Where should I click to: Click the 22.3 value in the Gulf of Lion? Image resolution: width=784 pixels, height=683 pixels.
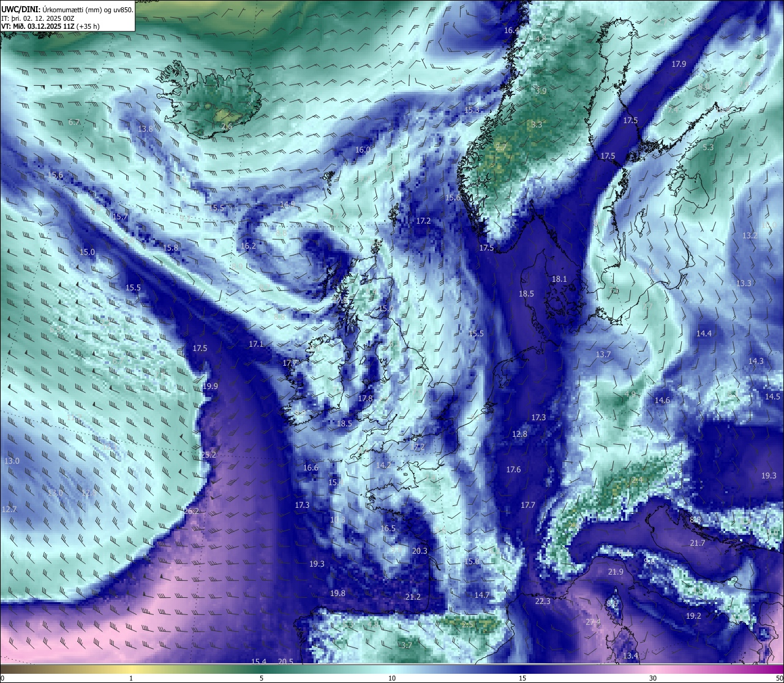pos(543,602)
